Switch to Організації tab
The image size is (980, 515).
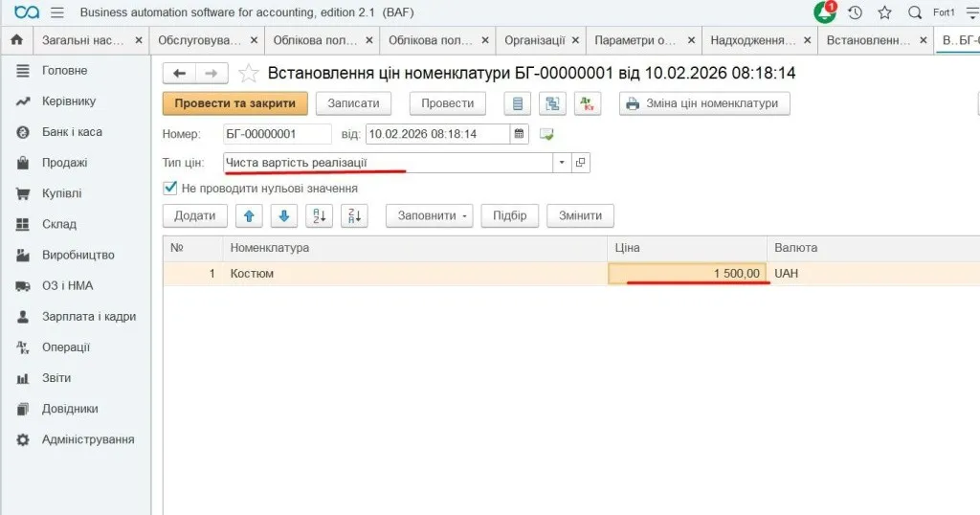click(534, 40)
